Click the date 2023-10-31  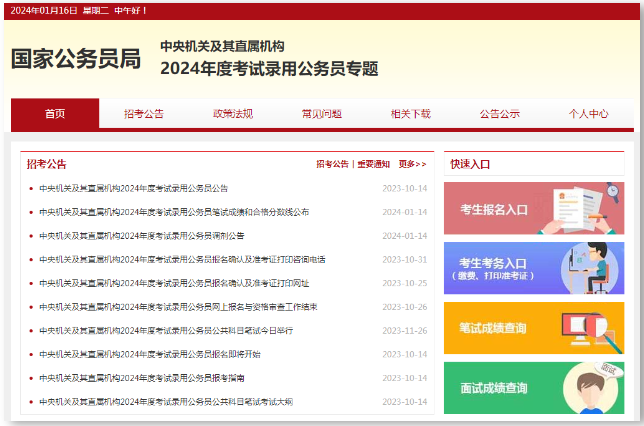[405, 260]
